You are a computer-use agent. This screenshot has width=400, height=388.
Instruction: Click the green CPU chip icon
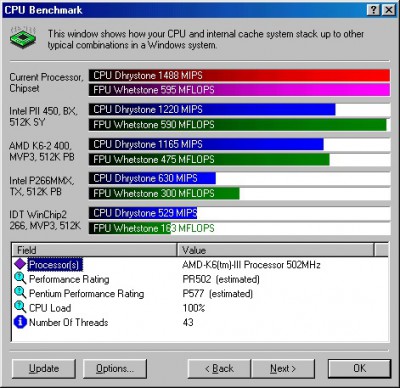23,37
